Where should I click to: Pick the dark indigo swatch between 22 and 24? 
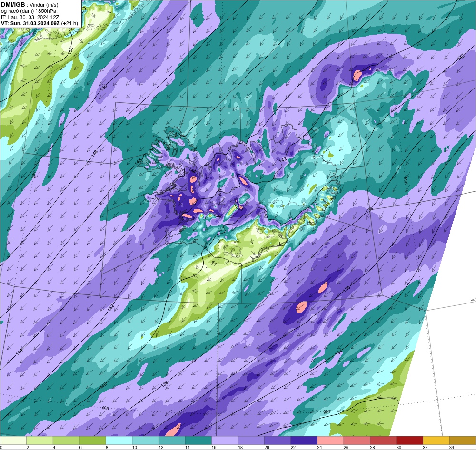point(304,440)
